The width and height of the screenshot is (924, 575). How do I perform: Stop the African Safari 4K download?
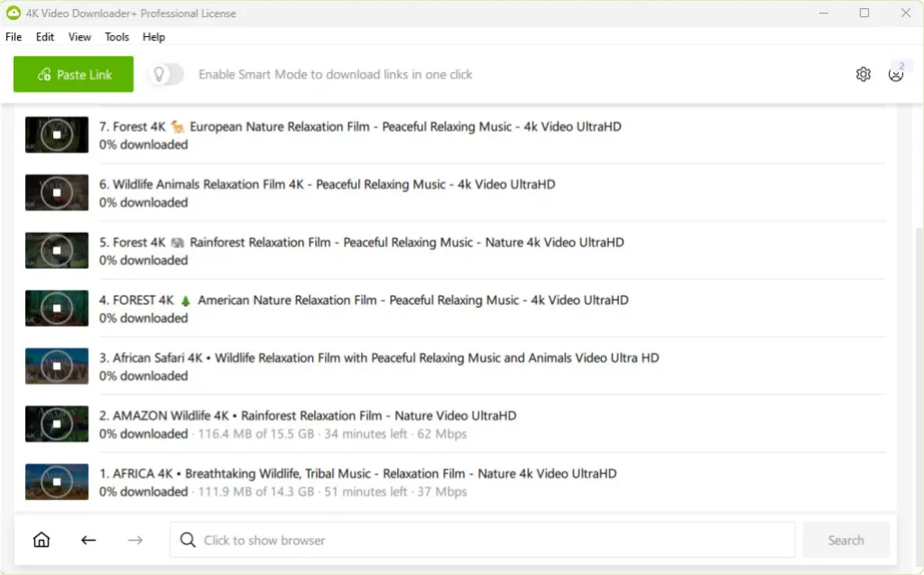tap(57, 366)
